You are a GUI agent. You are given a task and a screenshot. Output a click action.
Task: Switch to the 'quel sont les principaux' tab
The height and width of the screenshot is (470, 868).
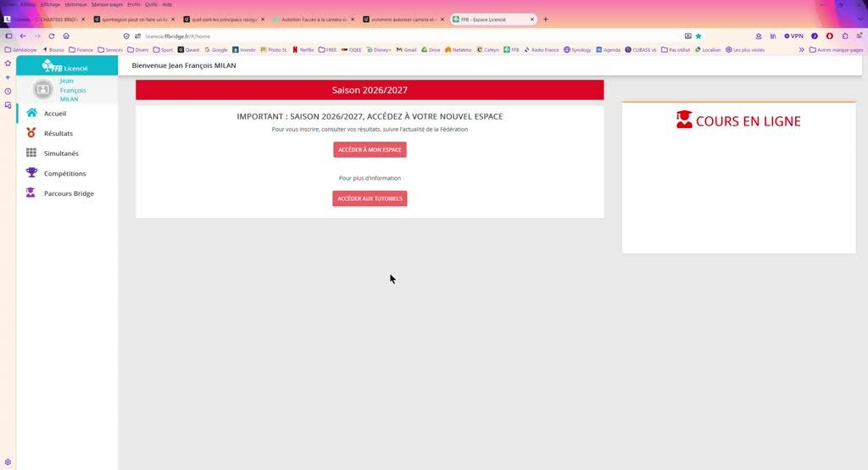pos(224,20)
